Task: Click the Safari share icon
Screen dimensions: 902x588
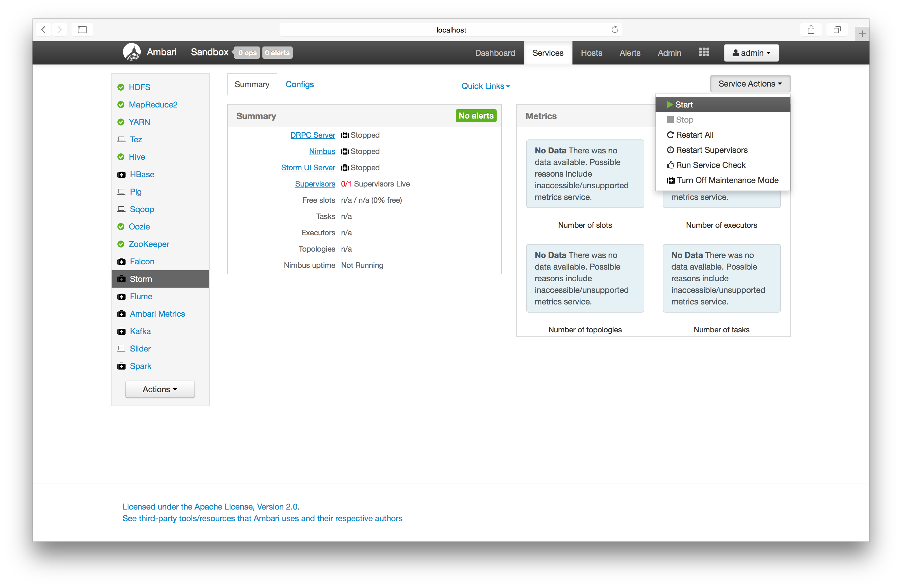Action: (811, 30)
